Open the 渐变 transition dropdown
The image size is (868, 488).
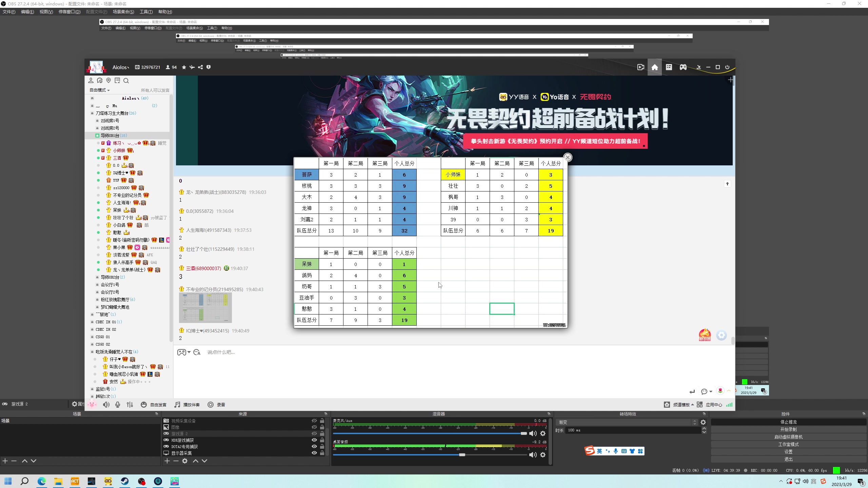[x=627, y=422]
